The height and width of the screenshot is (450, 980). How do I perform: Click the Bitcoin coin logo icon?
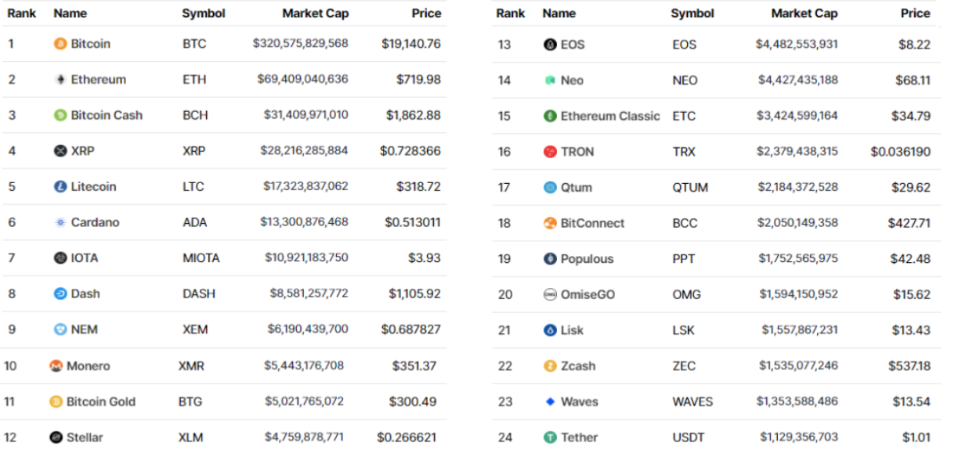[x=60, y=44]
